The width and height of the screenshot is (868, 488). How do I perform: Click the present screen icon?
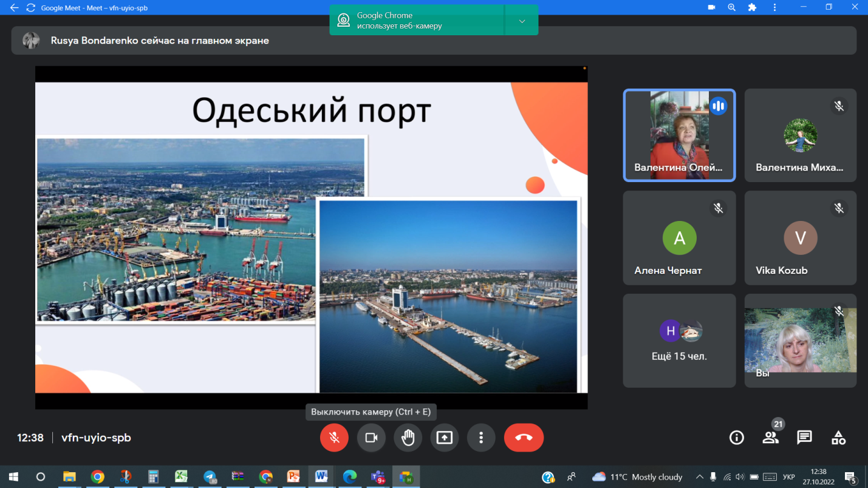point(445,438)
